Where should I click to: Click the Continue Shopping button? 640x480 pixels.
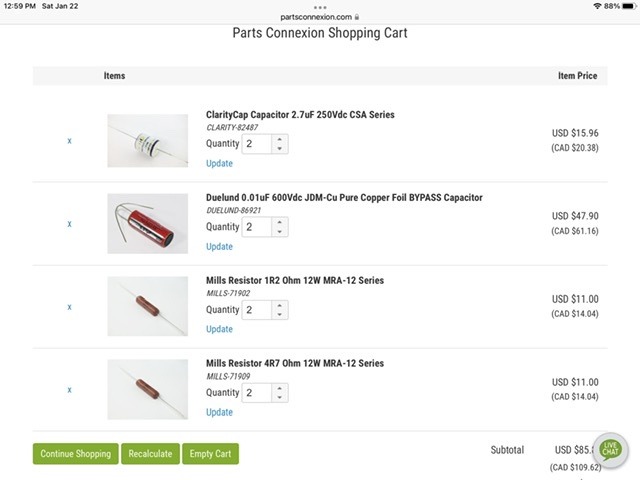76,454
